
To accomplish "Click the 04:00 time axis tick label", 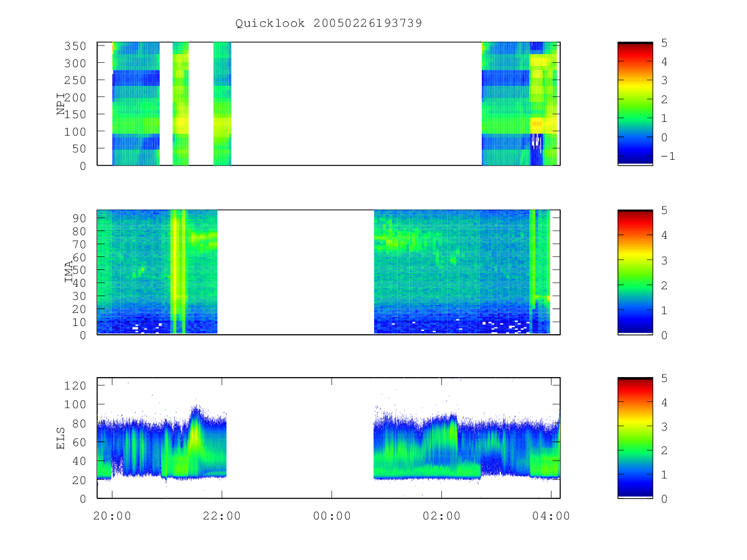I will click(x=552, y=516).
